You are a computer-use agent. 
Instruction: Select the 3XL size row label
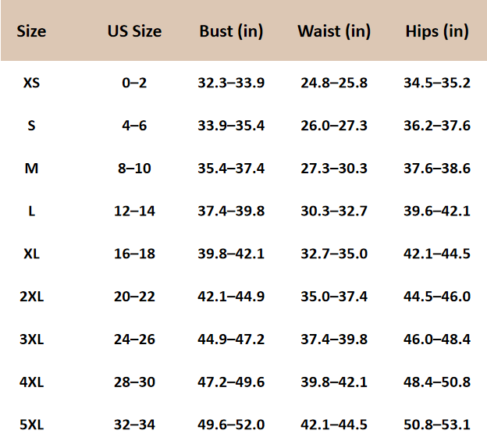(31, 340)
